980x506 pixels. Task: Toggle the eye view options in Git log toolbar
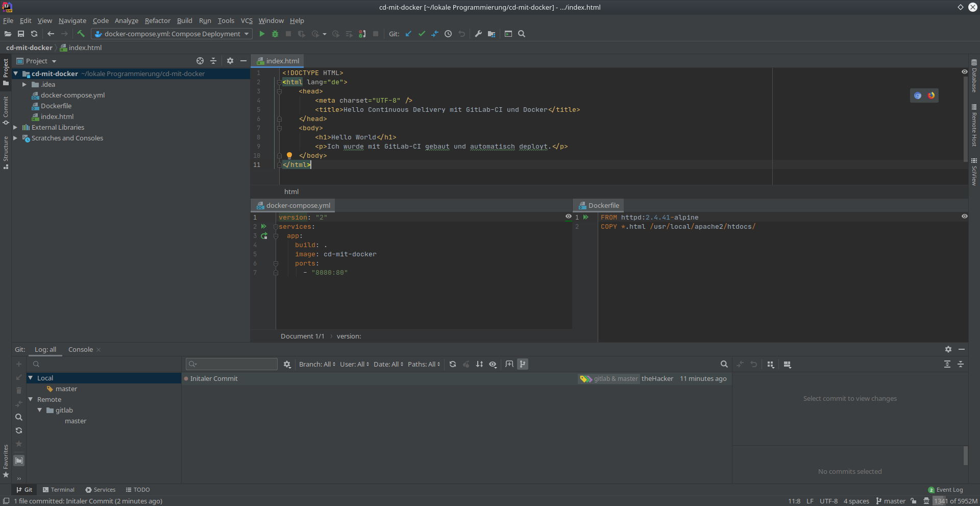point(493,364)
